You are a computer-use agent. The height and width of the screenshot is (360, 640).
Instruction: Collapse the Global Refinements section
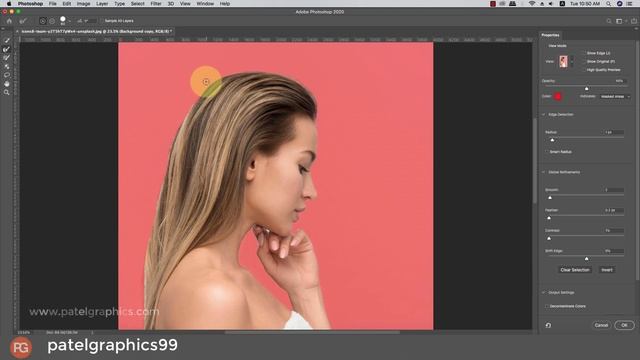tap(544, 172)
